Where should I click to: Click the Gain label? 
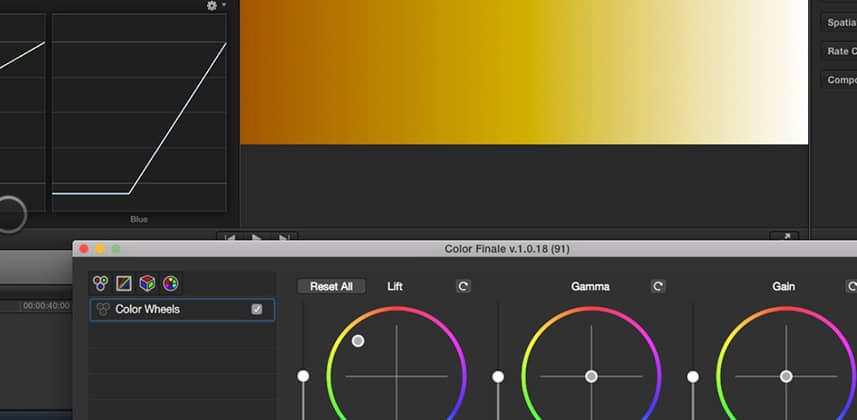(784, 287)
